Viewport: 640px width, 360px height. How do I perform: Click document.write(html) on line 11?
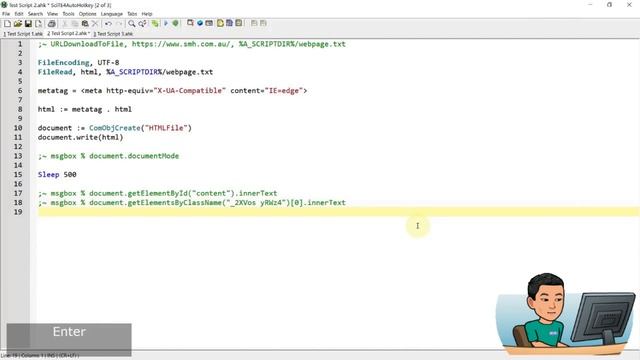pyautogui.click(x=80, y=137)
